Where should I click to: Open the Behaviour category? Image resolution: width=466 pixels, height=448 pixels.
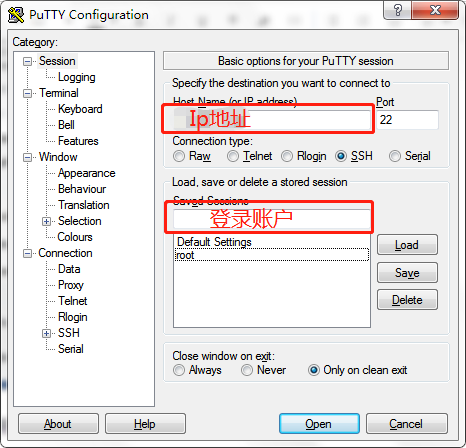pyautogui.click(x=82, y=189)
